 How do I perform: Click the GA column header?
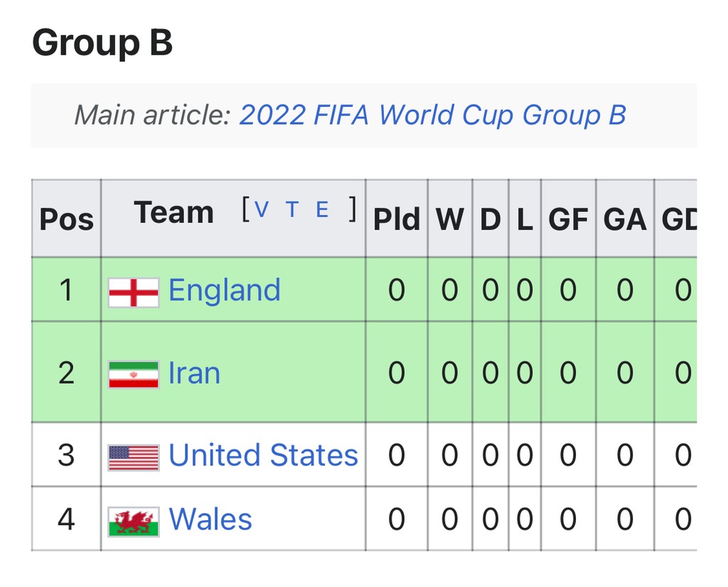[x=625, y=218]
